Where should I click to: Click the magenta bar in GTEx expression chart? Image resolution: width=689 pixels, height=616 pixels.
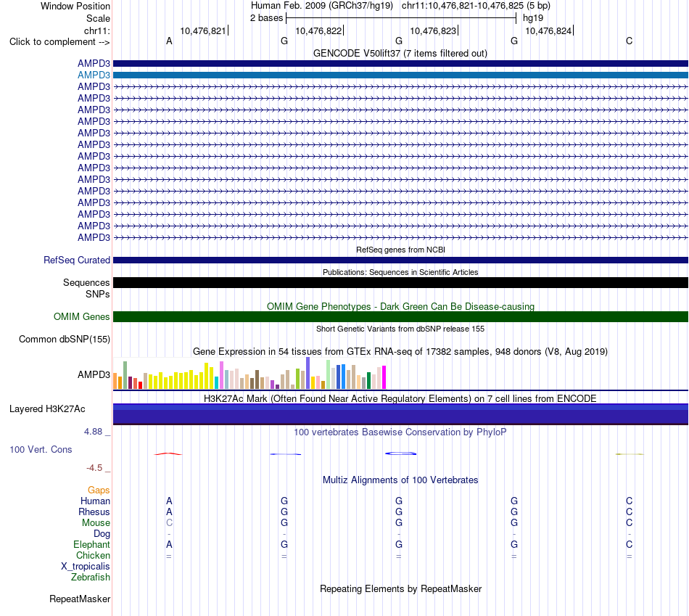[x=384, y=377]
